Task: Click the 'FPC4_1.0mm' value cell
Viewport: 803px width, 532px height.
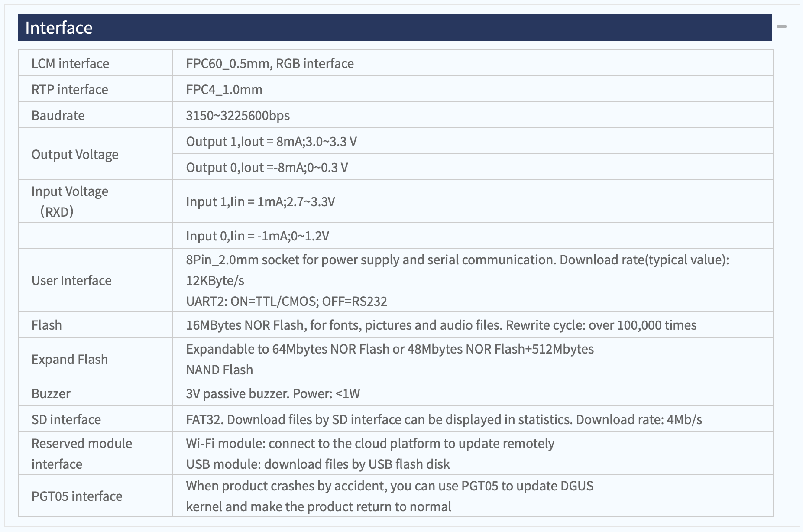Action: (x=473, y=89)
